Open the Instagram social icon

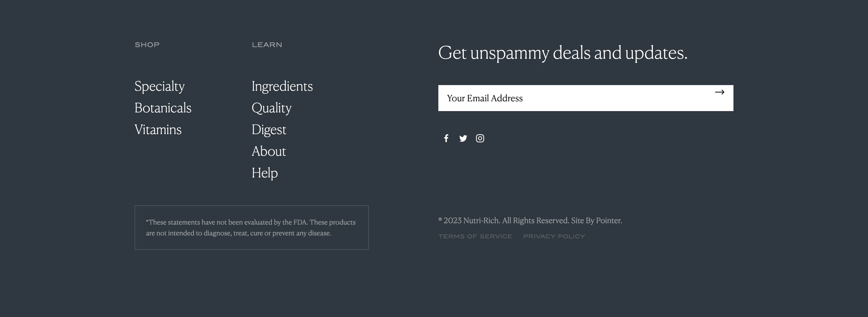[480, 138]
